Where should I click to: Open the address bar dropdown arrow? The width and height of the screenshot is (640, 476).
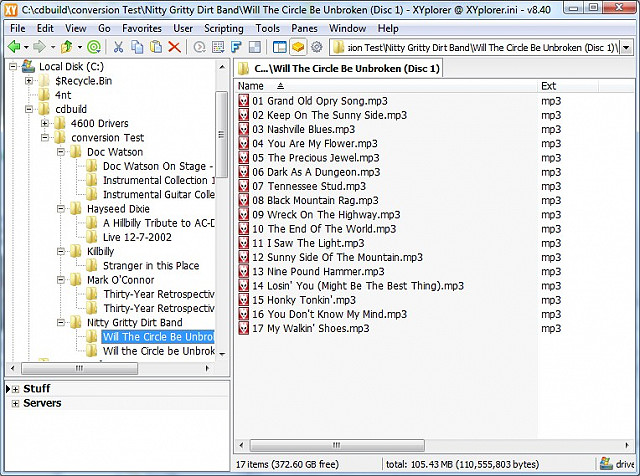click(x=626, y=48)
